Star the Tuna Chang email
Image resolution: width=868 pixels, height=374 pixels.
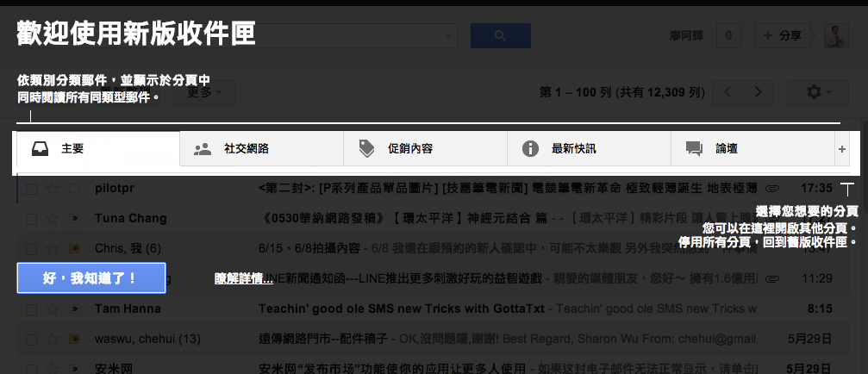tap(52, 219)
